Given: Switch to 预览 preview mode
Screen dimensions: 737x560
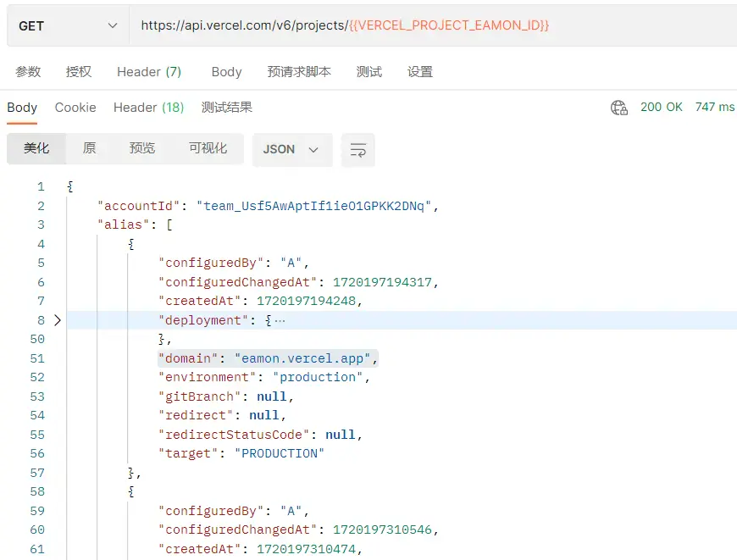Looking at the screenshot, I should pos(142,149).
